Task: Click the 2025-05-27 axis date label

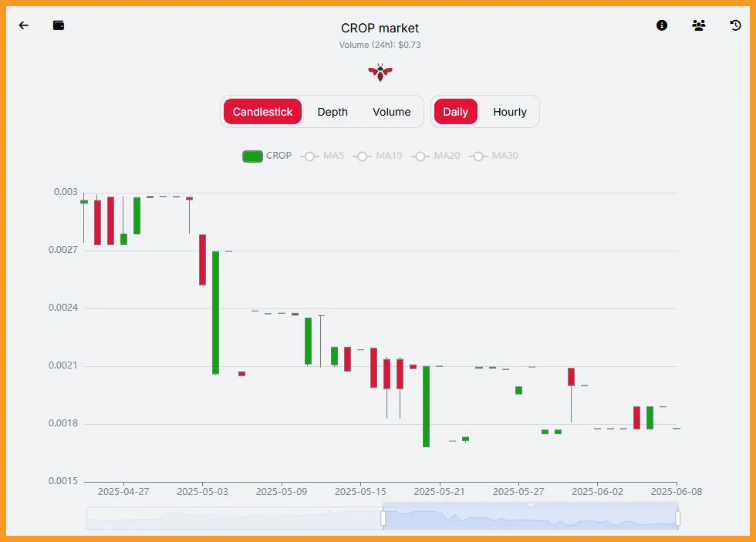Action: pyautogui.click(x=518, y=492)
